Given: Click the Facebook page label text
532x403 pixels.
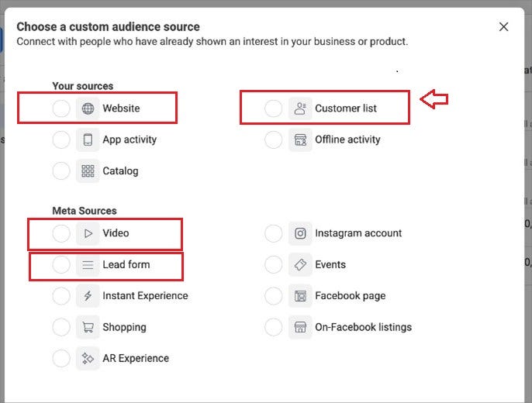Looking at the screenshot, I should tap(351, 296).
